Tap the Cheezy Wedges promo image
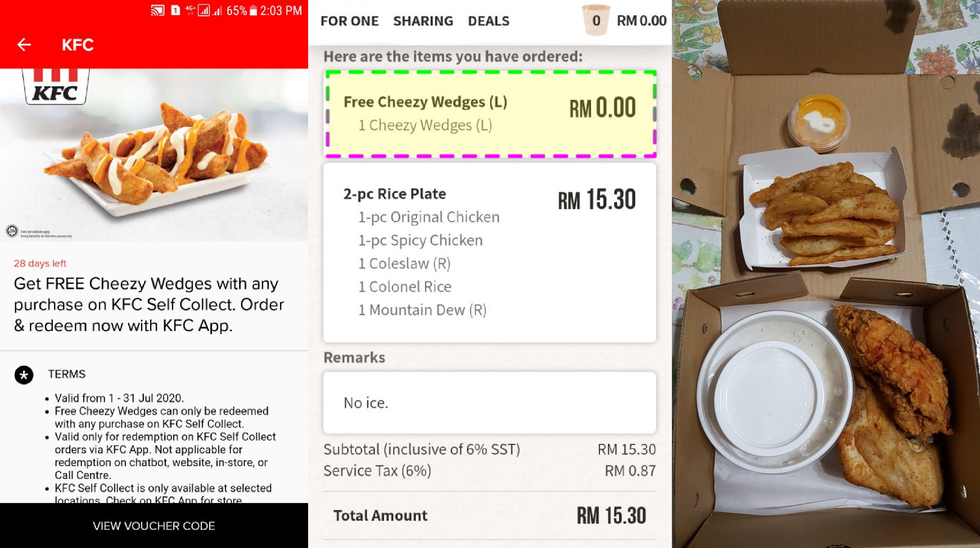The image size is (980, 548). point(154,155)
